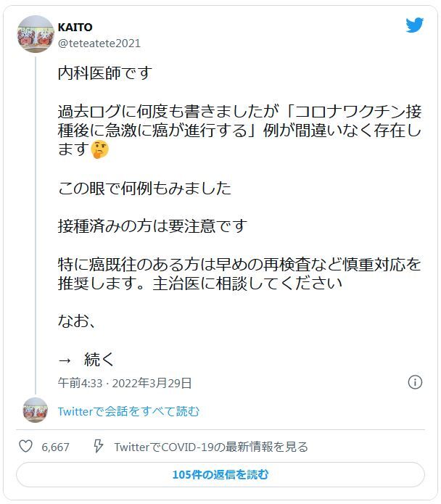Open the KAITO display name
The width and height of the screenshot is (441, 504).
tap(75, 27)
